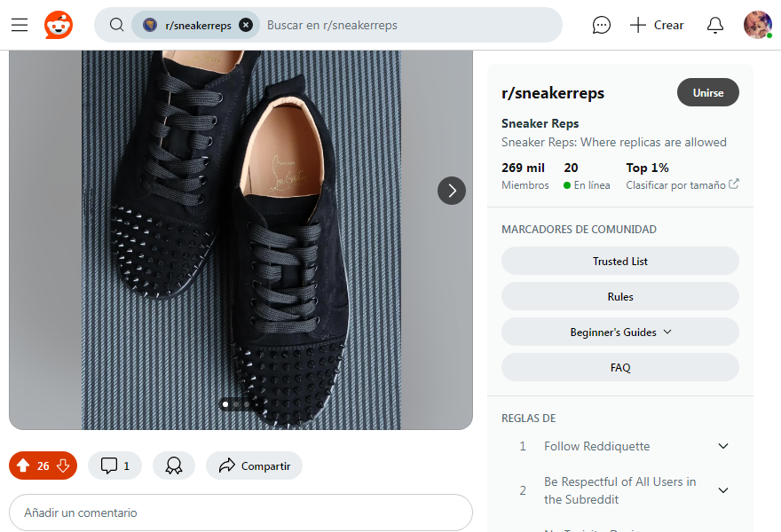
Task: Open the hamburger navigation menu
Action: tap(20, 25)
